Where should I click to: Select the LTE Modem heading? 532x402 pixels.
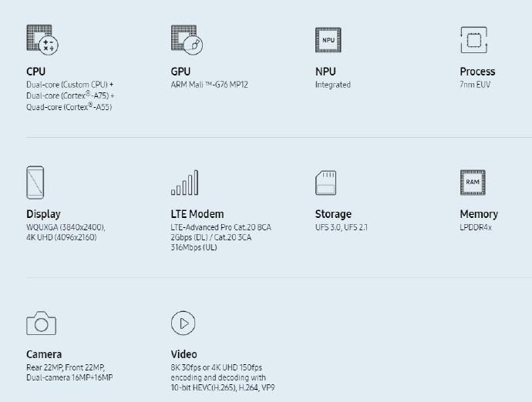point(197,214)
